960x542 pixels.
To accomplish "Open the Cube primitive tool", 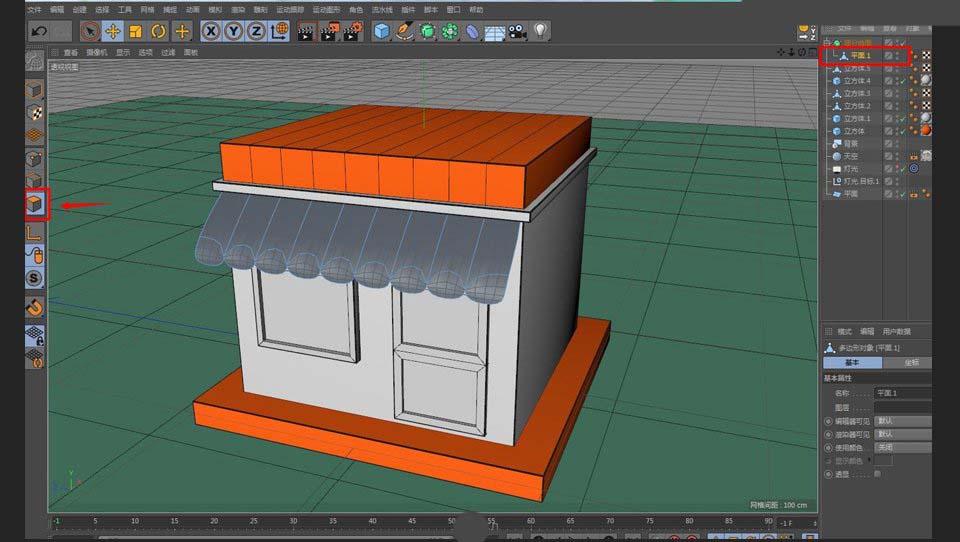I will [x=382, y=31].
